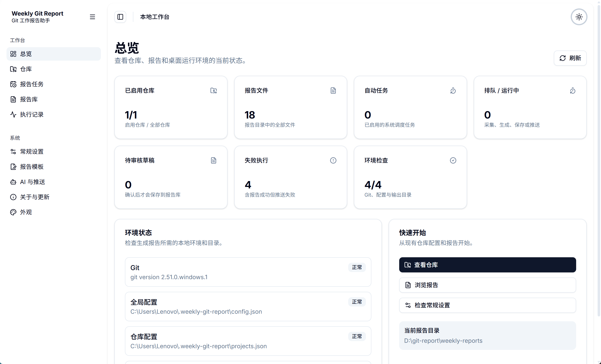601x364 pixels.
Task: Select 报告库 in the sidebar
Action: [x=54, y=99]
